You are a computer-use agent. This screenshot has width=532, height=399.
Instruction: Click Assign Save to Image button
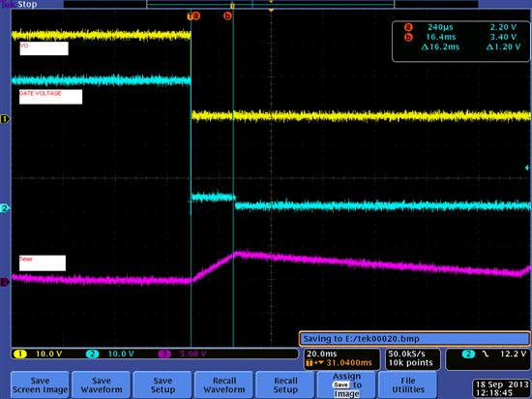pos(346,384)
